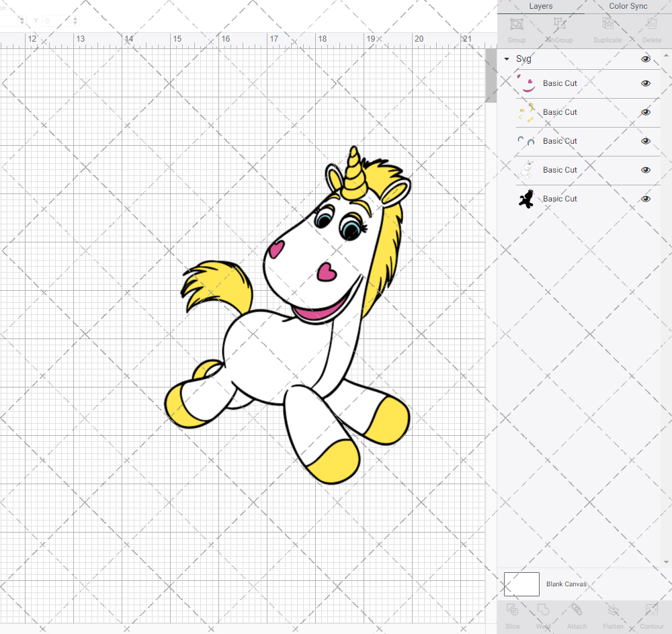Click the Blank Canvas color swatch
Image resolution: width=672 pixels, height=634 pixels.
(x=521, y=584)
